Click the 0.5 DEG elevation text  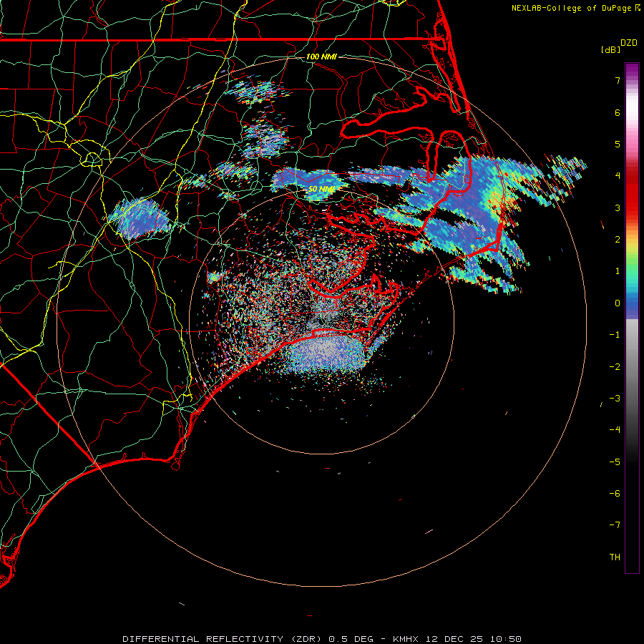click(x=351, y=639)
